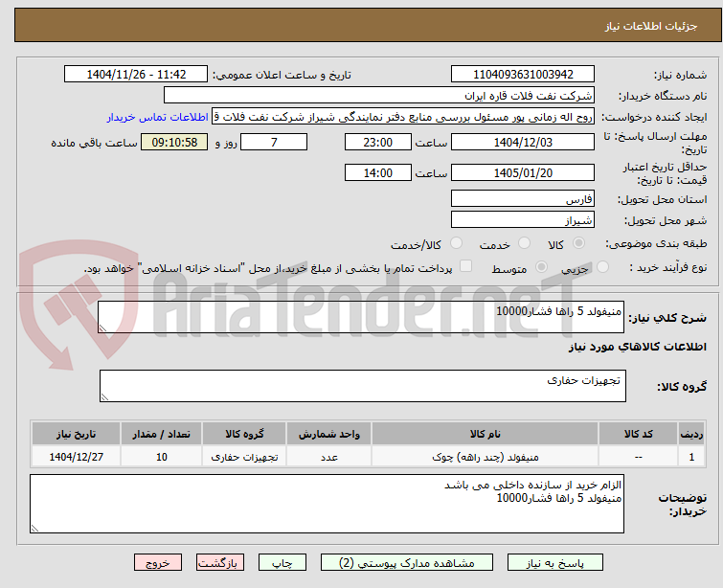Open اطلاعات تماس خریدار link

tap(158, 117)
